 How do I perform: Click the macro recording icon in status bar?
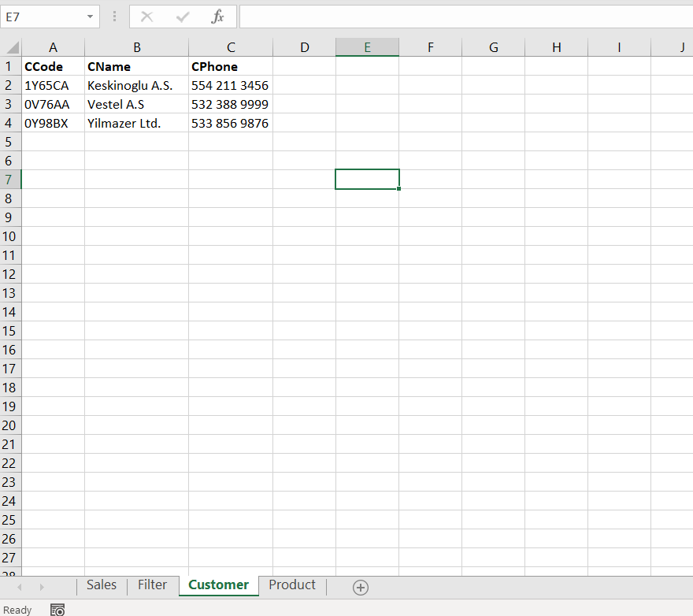[56, 610]
